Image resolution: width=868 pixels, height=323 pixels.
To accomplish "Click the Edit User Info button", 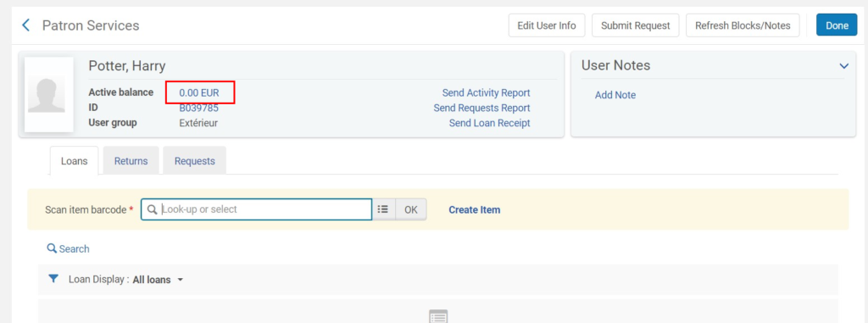I will point(547,25).
